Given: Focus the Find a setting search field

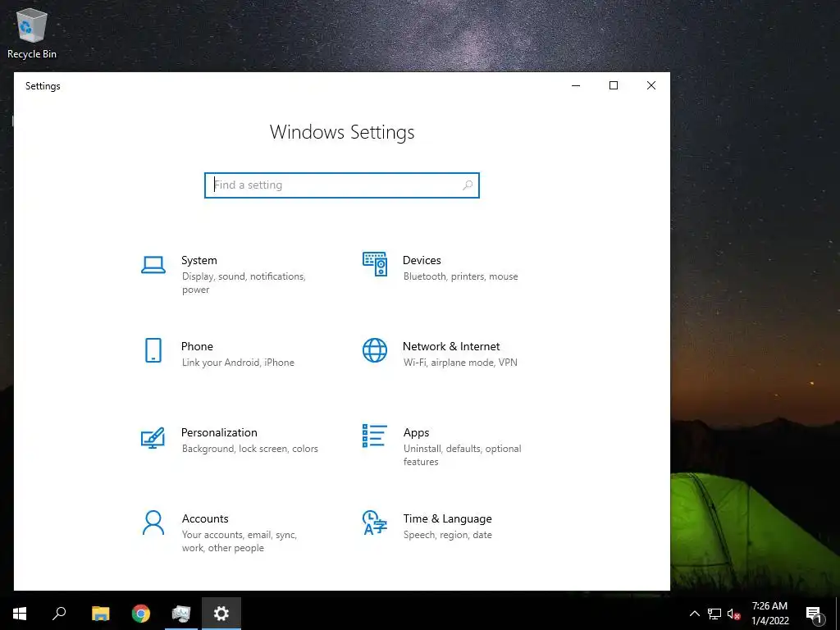Looking at the screenshot, I should pyautogui.click(x=342, y=185).
